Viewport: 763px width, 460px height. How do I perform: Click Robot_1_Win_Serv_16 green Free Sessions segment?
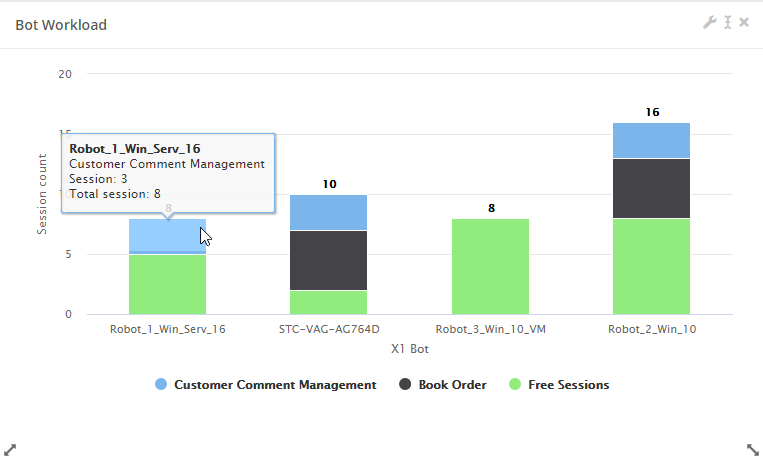click(x=167, y=284)
